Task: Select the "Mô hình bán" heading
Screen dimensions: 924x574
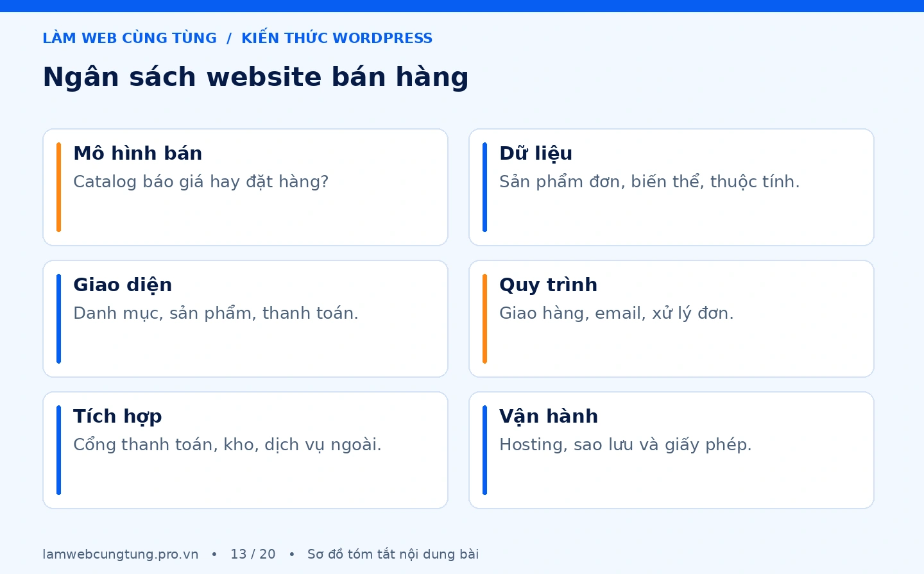Action: click(138, 153)
